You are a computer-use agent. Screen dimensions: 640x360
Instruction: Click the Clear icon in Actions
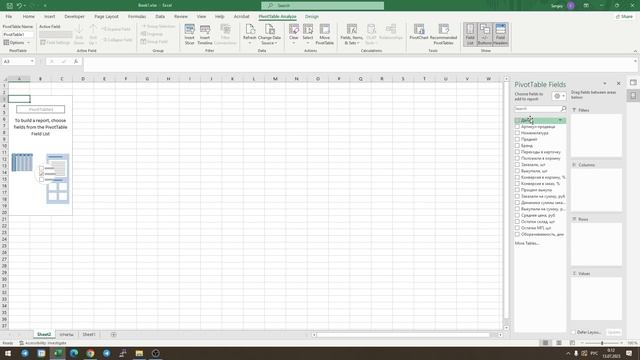coord(293,34)
